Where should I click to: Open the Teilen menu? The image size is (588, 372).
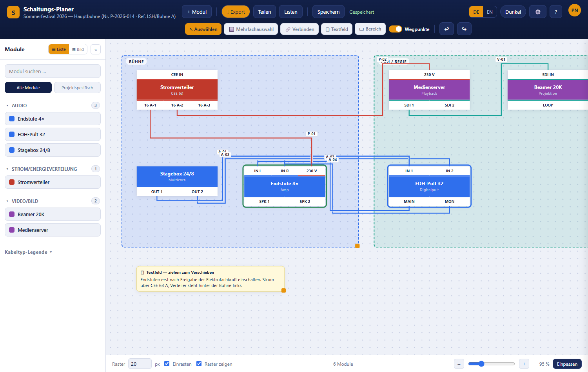[265, 12]
